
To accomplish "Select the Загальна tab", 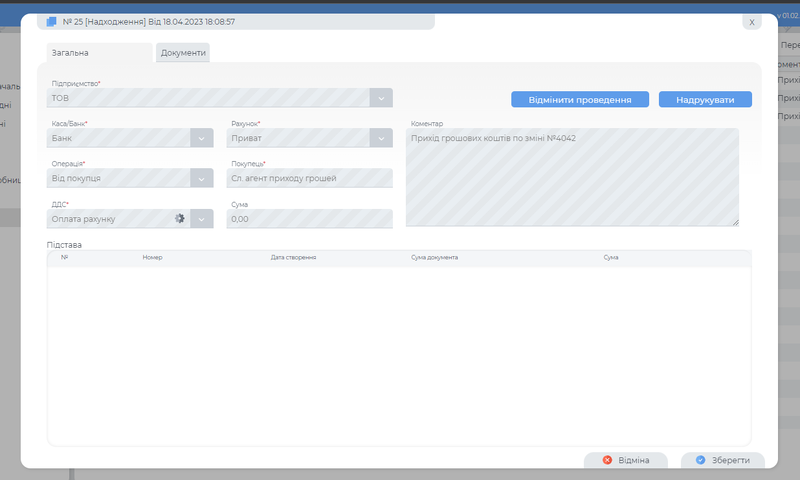I will tap(99, 53).
